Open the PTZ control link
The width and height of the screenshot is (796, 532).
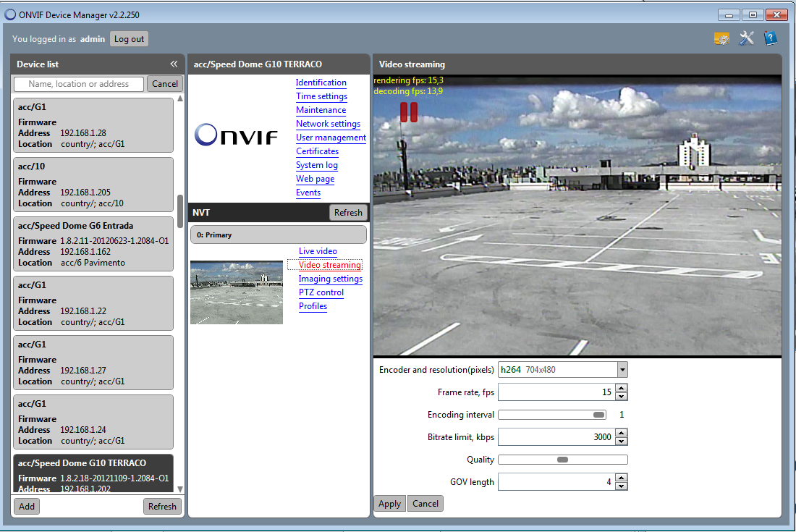click(321, 292)
